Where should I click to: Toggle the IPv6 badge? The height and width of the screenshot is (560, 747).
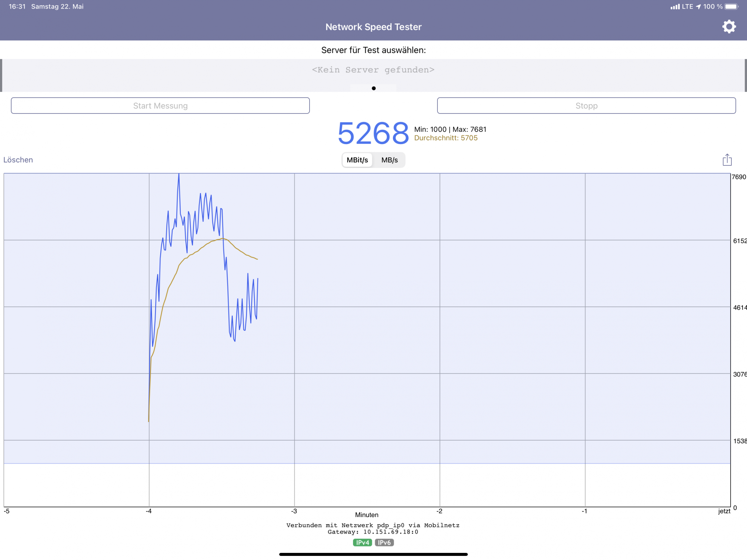384,542
